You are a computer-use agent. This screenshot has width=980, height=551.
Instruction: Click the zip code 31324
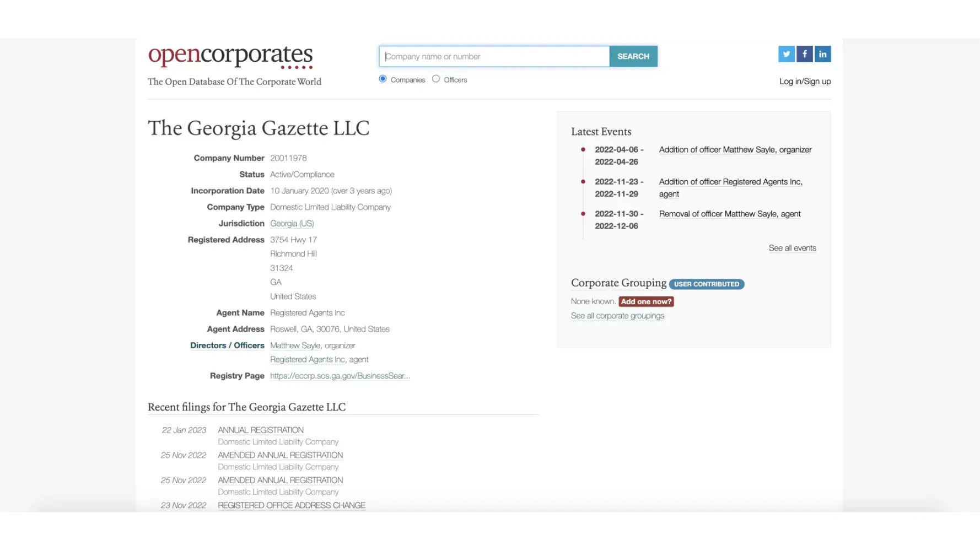click(281, 268)
